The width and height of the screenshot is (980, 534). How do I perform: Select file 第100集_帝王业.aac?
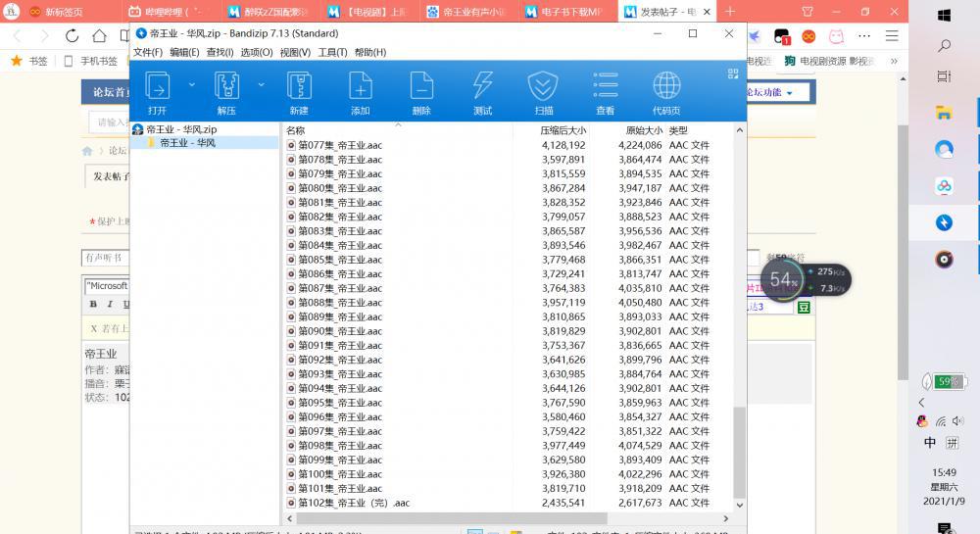pos(340,474)
